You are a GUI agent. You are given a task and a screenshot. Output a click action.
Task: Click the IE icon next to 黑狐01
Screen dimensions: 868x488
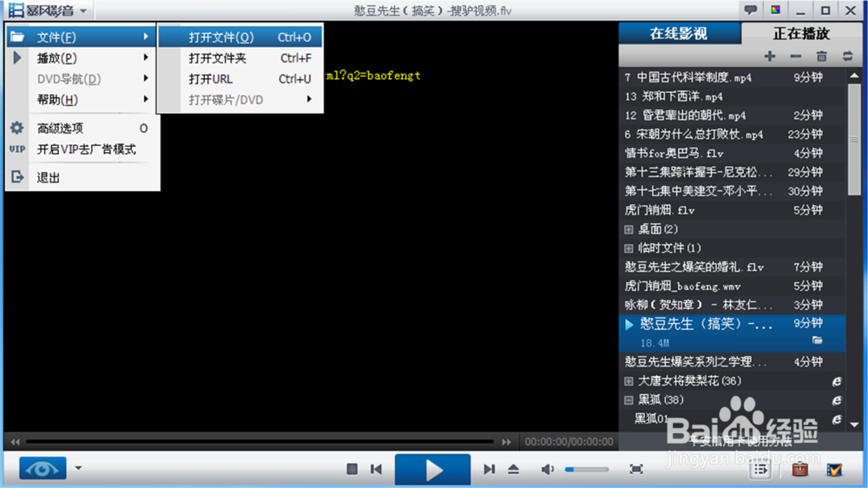pos(837,419)
